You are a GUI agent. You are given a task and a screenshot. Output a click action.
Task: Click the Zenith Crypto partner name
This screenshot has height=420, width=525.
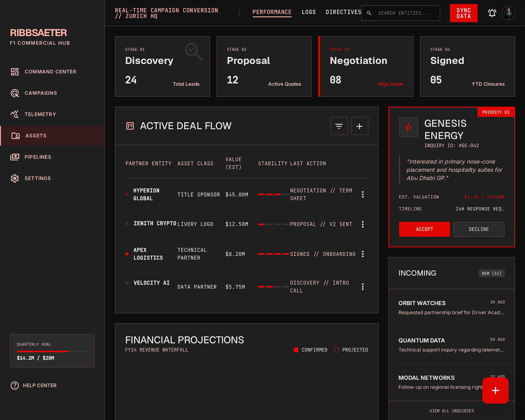tap(155, 223)
